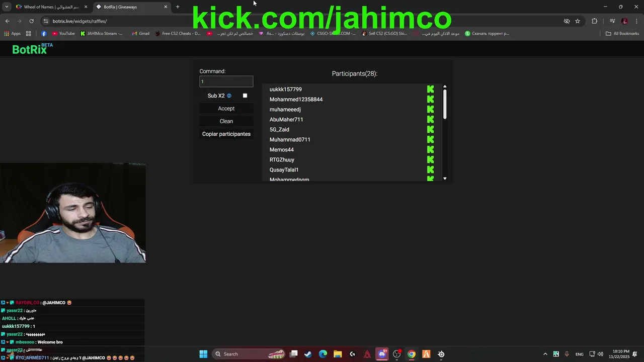
Task: Select participant muhameeedj
Action: pyautogui.click(x=285, y=110)
